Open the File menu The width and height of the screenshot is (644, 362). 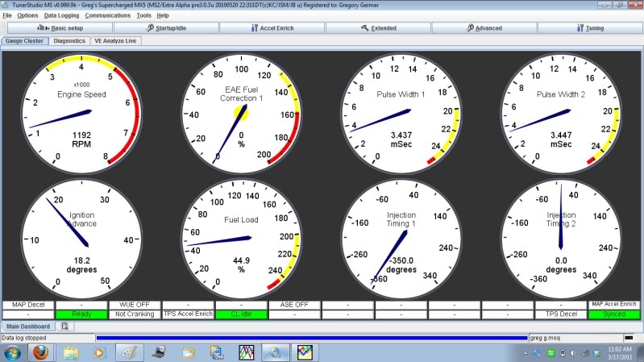pos(7,15)
